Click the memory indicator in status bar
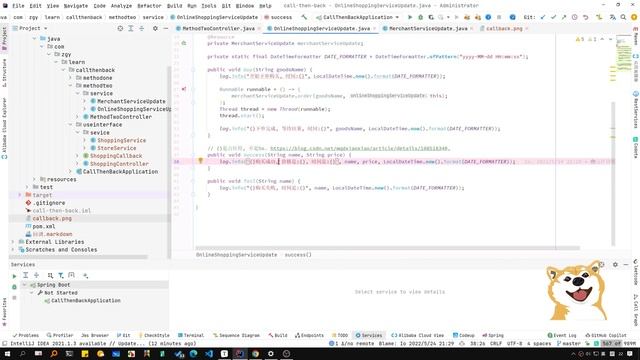Screen dimensions: 640x360 618,344
